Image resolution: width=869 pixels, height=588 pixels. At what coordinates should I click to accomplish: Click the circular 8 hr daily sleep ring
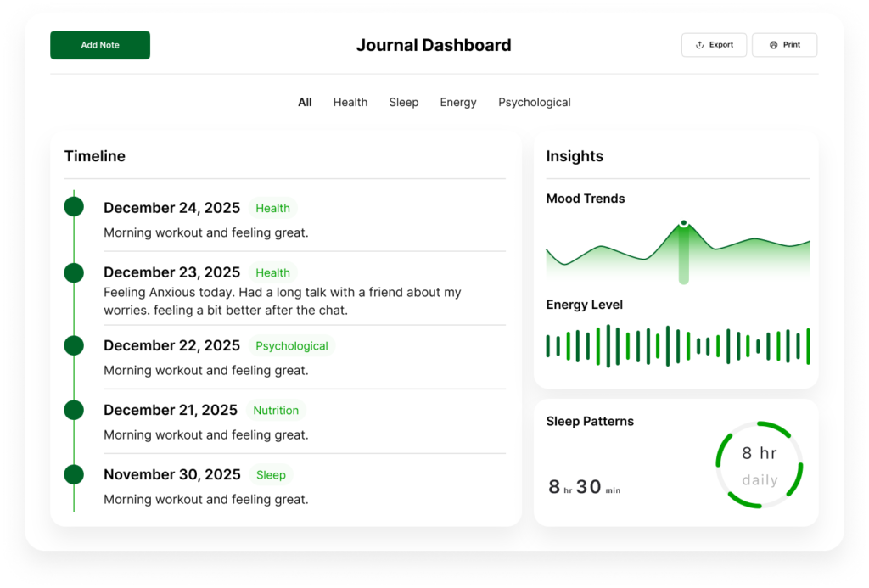[x=759, y=466]
